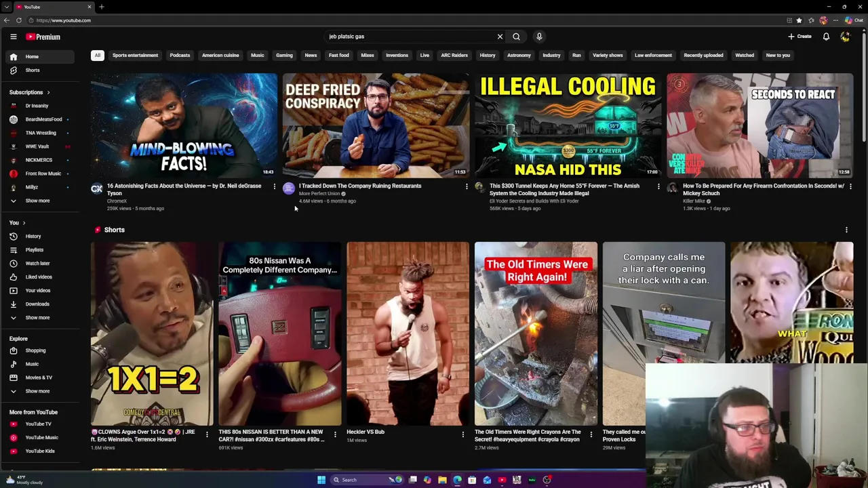The image size is (868, 488).
Task: Open the Subscriptions section header chevron
Action: tap(48, 92)
